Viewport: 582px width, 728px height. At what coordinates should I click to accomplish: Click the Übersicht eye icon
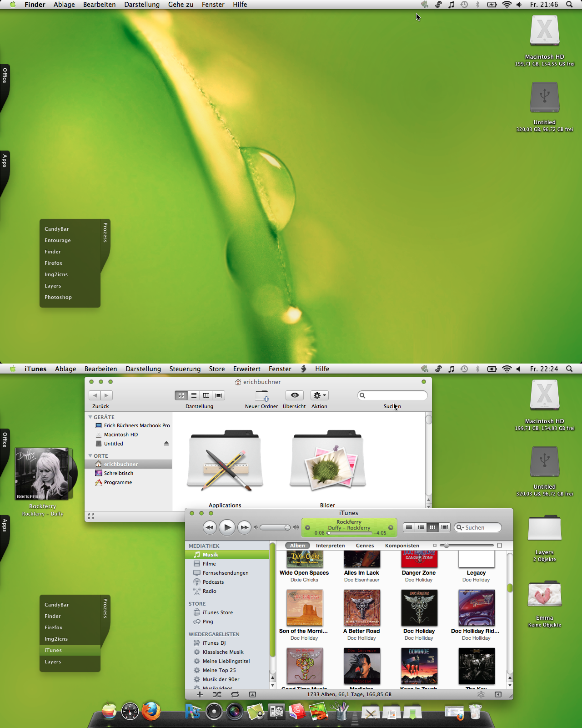point(295,395)
